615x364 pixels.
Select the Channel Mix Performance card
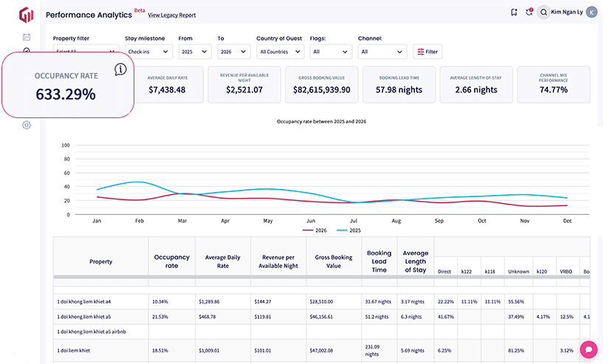pyautogui.click(x=554, y=85)
